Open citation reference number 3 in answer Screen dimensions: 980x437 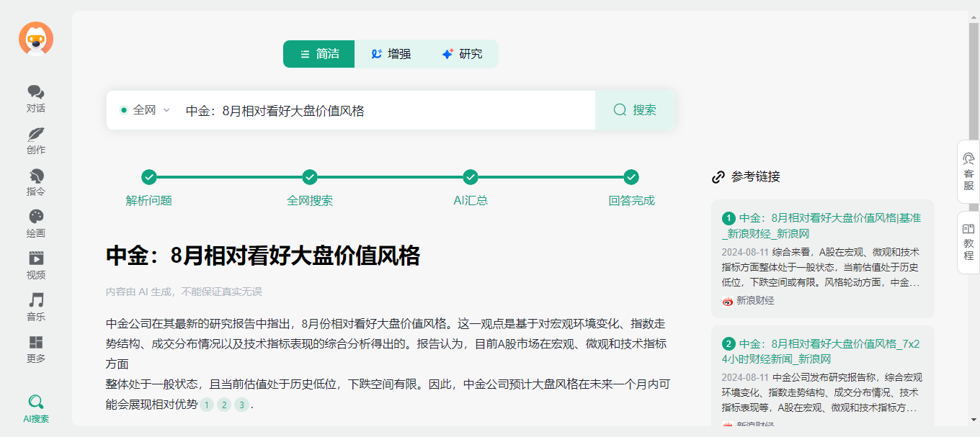[x=241, y=405]
